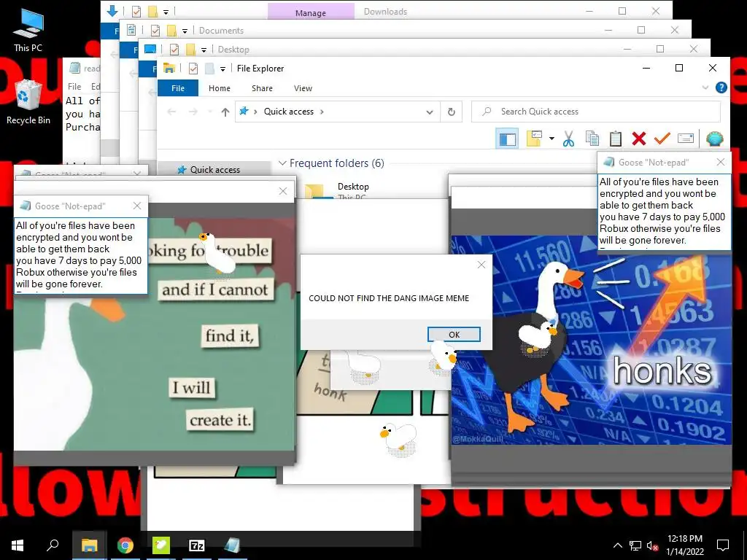Collapse Frequent folders group chevron

(x=282, y=163)
